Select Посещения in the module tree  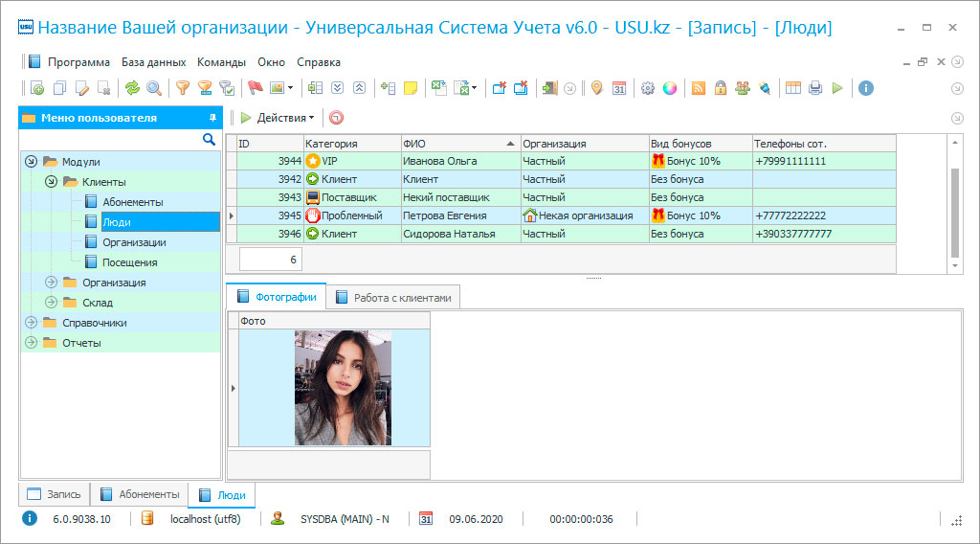pos(129,262)
